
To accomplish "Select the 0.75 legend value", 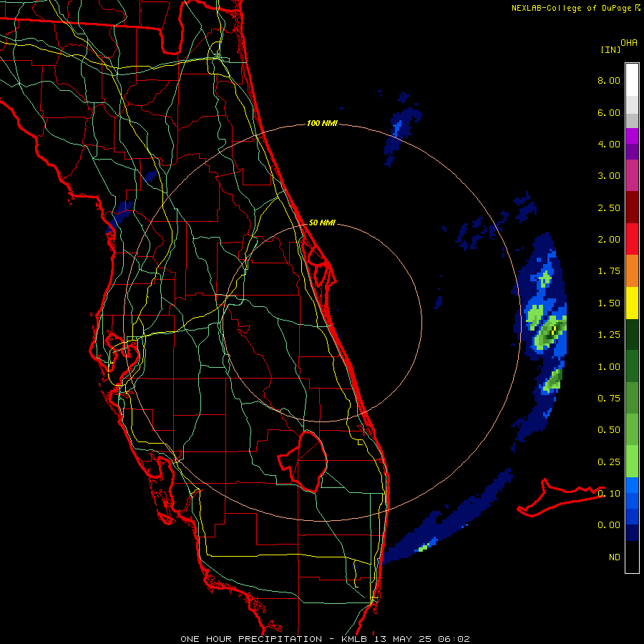I will click(609, 399).
